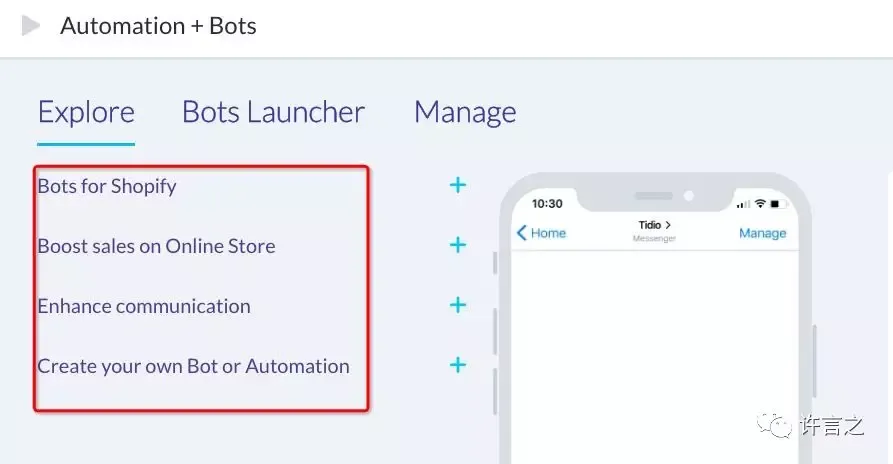This screenshot has width=893, height=464.
Task: Click the play triangle beside Automation + Bots
Action: pos(31,26)
